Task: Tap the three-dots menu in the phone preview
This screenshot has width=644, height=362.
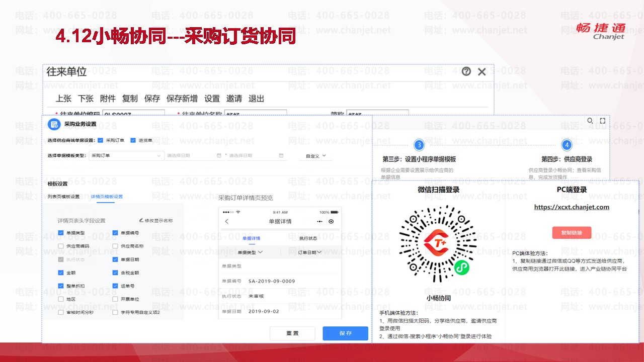Action: click(x=320, y=221)
